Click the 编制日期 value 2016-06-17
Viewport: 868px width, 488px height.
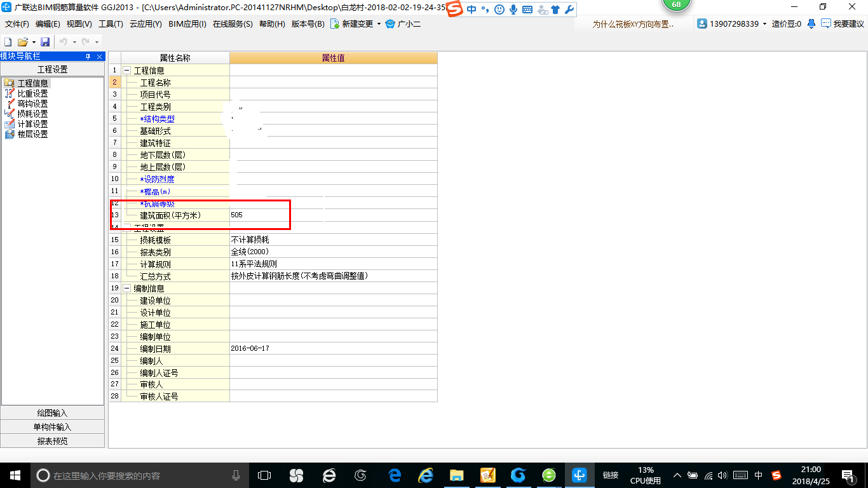point(334,348)
